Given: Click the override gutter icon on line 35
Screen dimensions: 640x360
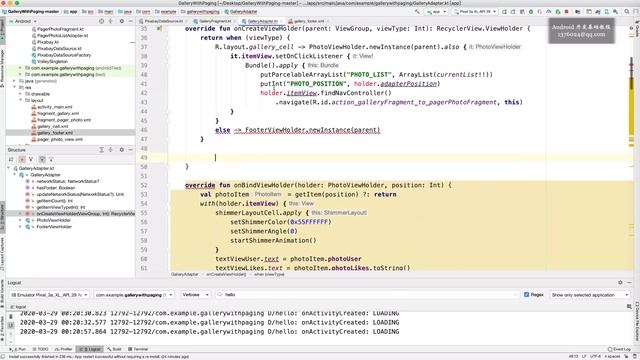Looking at the screenshot, I should 159,29.
